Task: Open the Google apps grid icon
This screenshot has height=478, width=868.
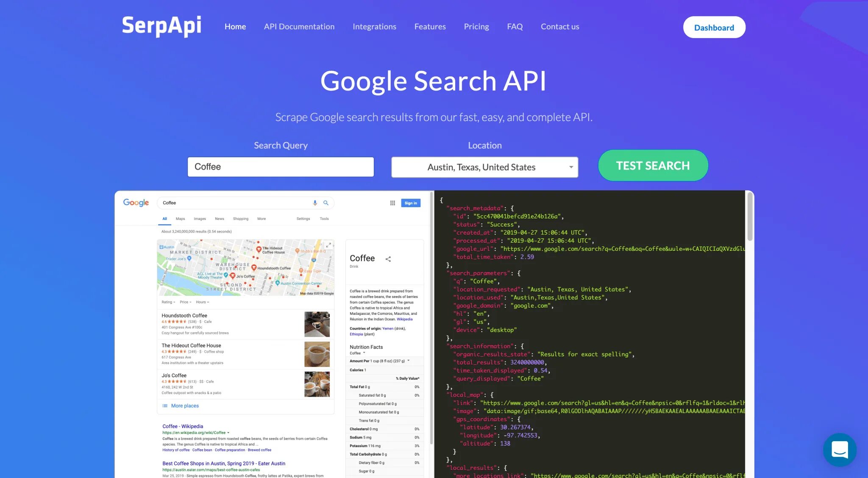Action: pyautogui.click(x=392, y=203)
